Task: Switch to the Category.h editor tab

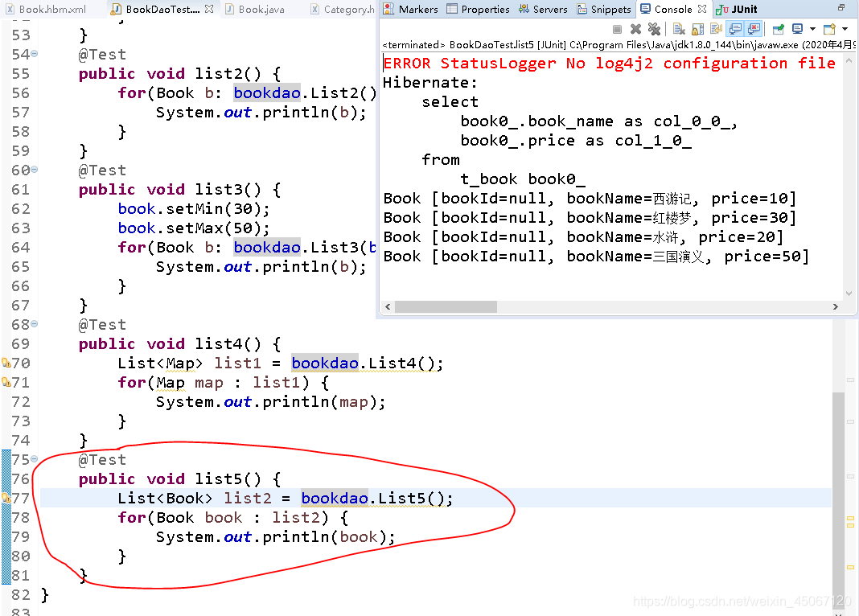Action: tap(343, 9)
